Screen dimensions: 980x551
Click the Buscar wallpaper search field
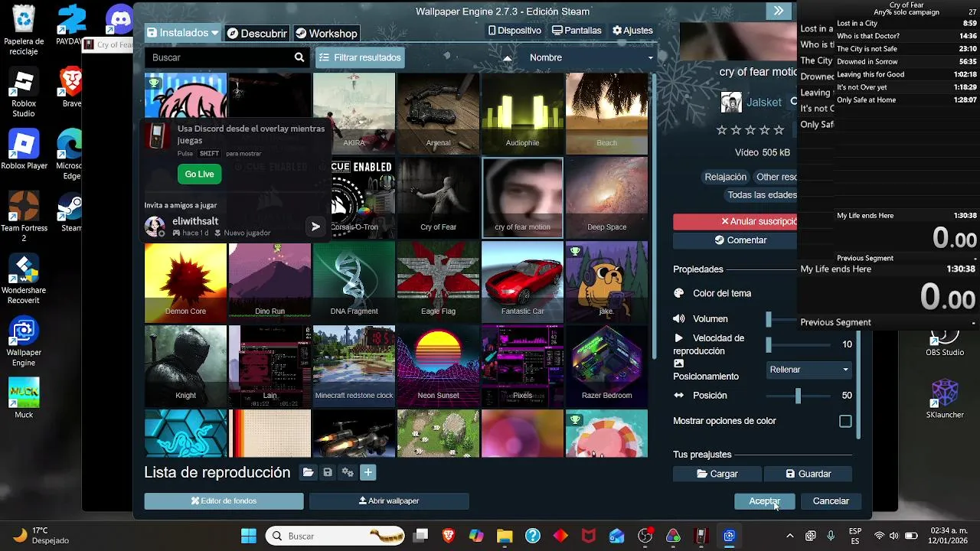[x=218, y=57]
